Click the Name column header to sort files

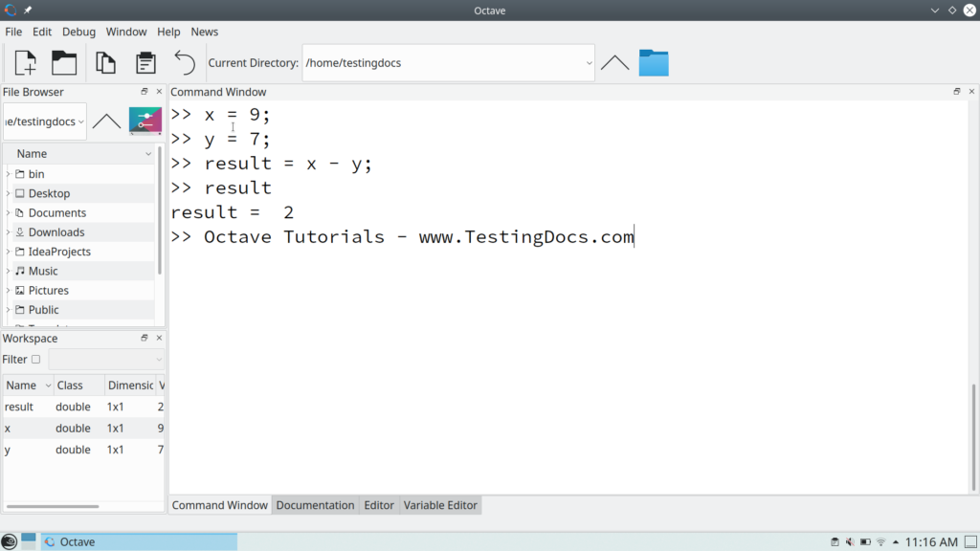[31, 153]
